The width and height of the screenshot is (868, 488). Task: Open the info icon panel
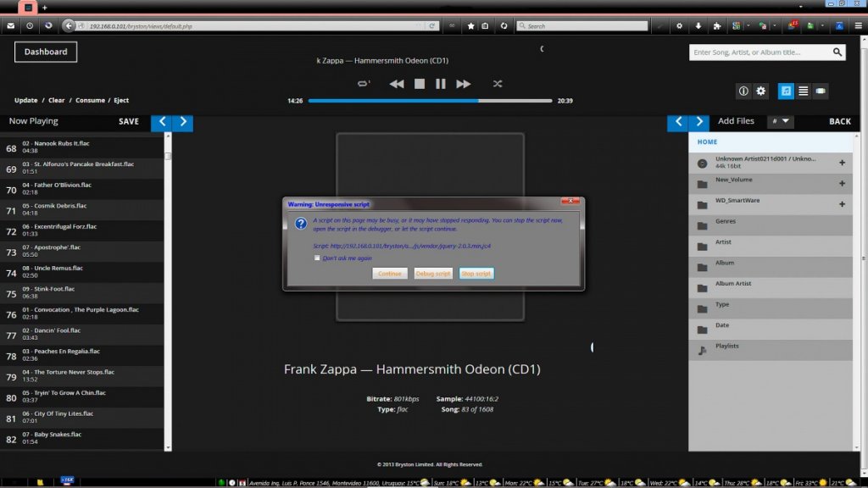[743, 91]
